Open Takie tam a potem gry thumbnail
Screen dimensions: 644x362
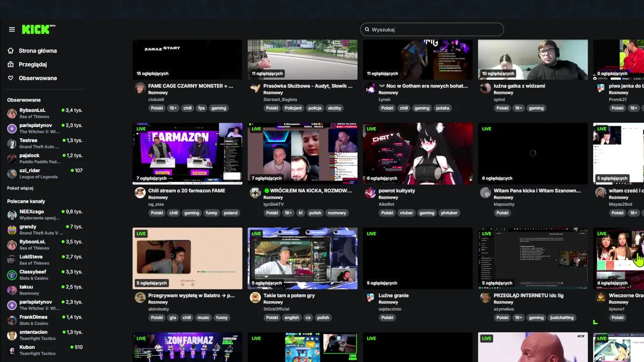[302, 258]
